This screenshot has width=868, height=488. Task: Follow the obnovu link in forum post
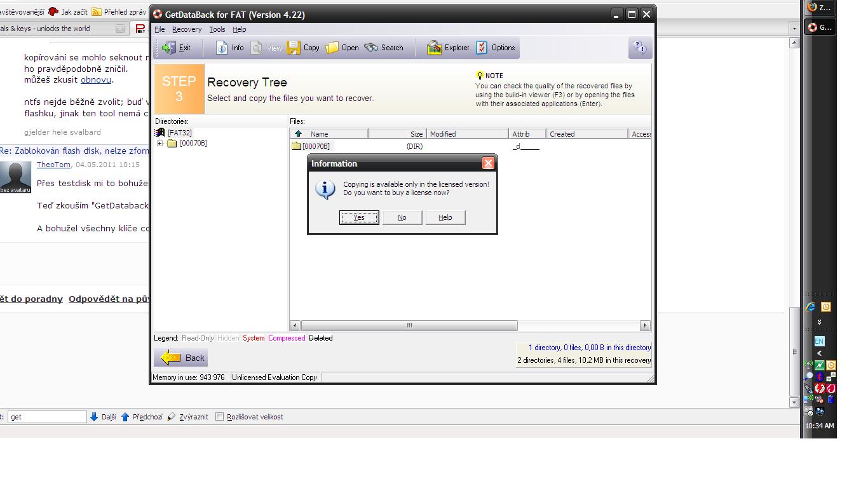tap(96, 80)
